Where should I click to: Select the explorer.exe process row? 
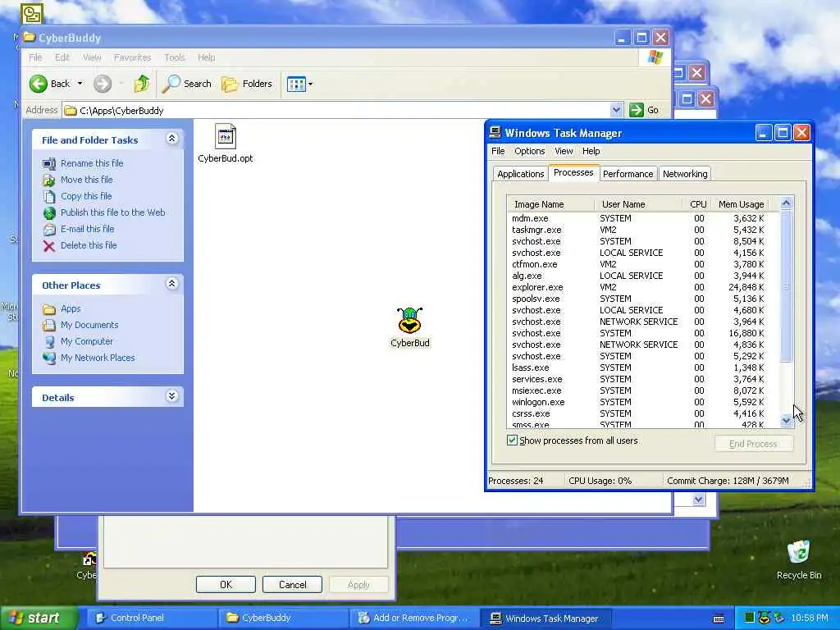pyautogui.click(x=642, y=287)
